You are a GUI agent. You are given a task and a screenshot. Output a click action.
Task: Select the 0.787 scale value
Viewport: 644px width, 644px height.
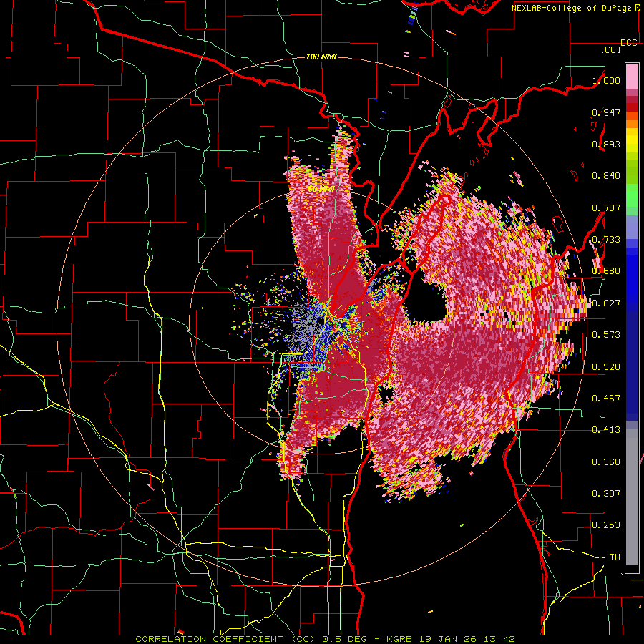(x=606, y=208)
